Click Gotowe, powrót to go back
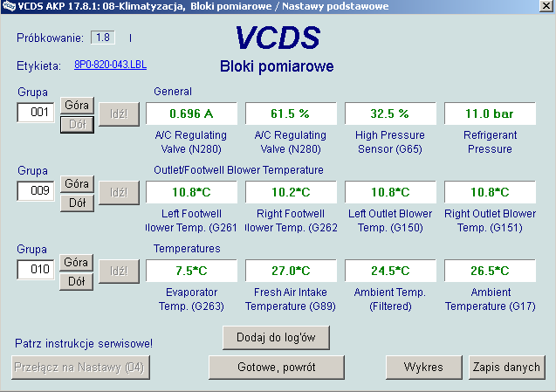This screenshot has height=392, width=556. point(277,368)
